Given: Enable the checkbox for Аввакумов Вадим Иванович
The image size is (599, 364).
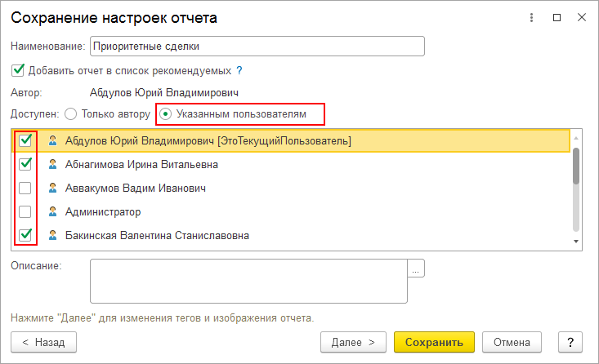Looking at the screenshot, I should (x=25, y=189).
